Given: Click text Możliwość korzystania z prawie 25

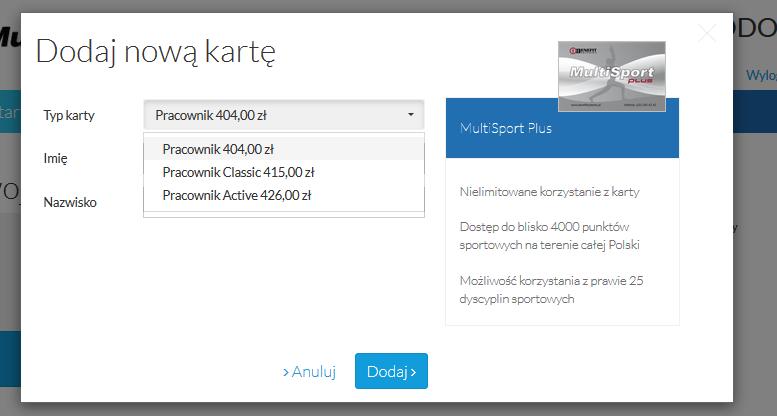Looking at the screenshot, I should (x=551, y=281).
